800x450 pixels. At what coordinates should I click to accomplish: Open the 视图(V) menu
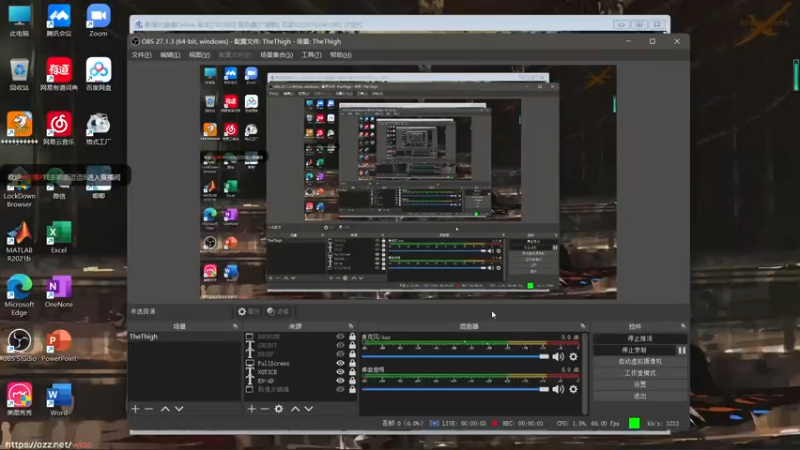click(199, 55)
